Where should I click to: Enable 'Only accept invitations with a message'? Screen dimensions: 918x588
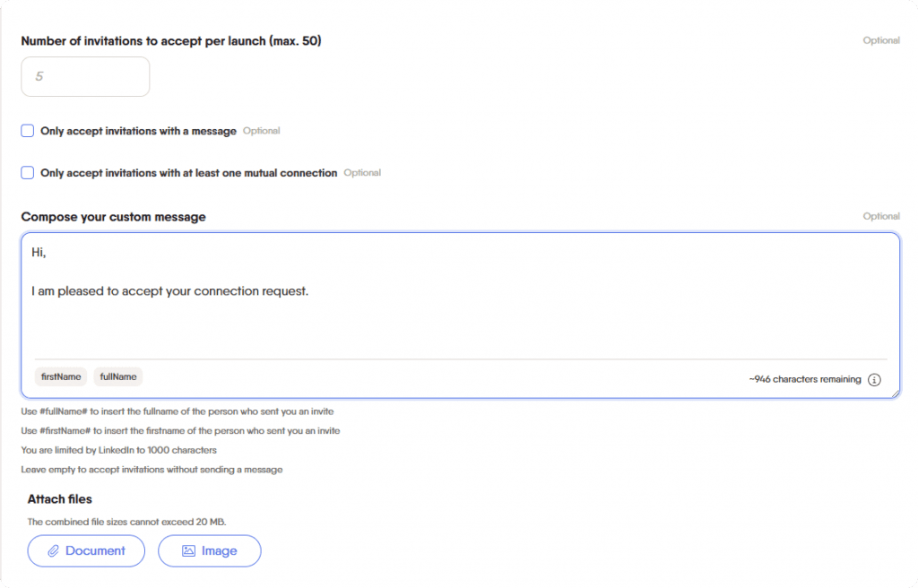[27, 130]
